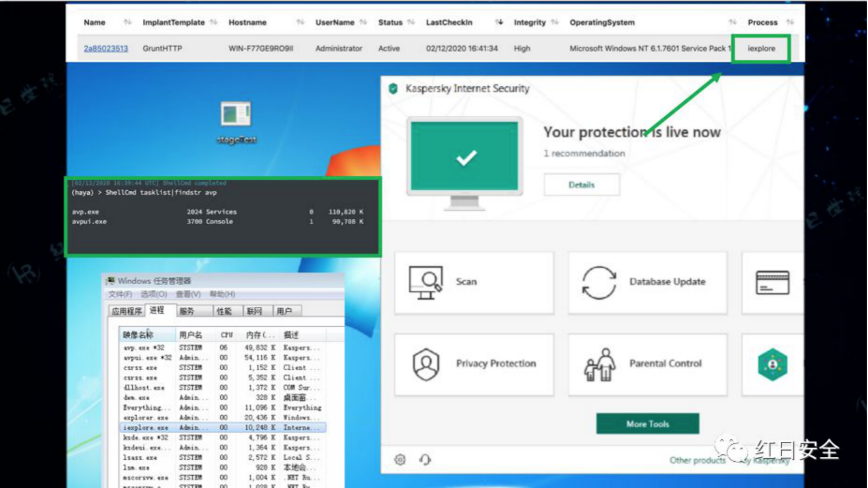Screen dimensions: 868x488
Task: Click the sort arrows beside Process
Action: [790, 22]
